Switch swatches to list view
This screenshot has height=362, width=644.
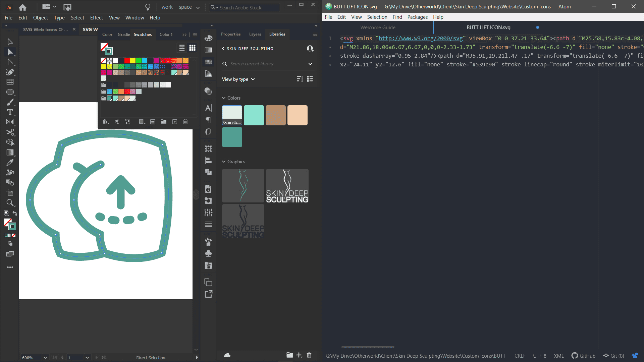click(x=182, y=48)
